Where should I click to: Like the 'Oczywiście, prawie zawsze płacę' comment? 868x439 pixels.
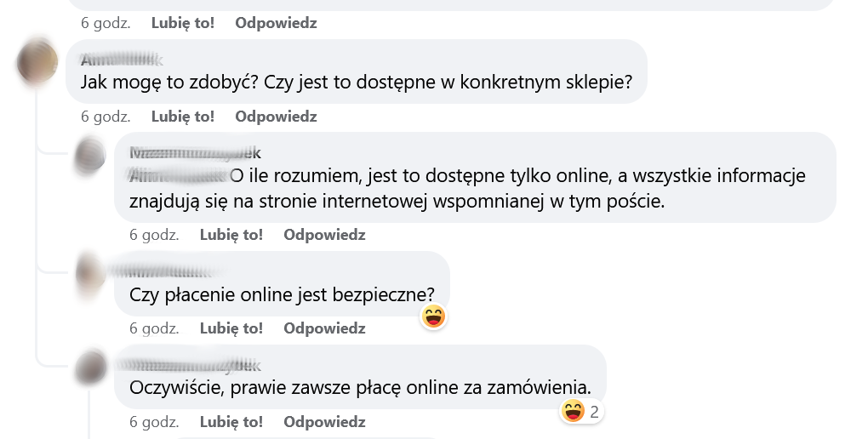pos(231,422)
